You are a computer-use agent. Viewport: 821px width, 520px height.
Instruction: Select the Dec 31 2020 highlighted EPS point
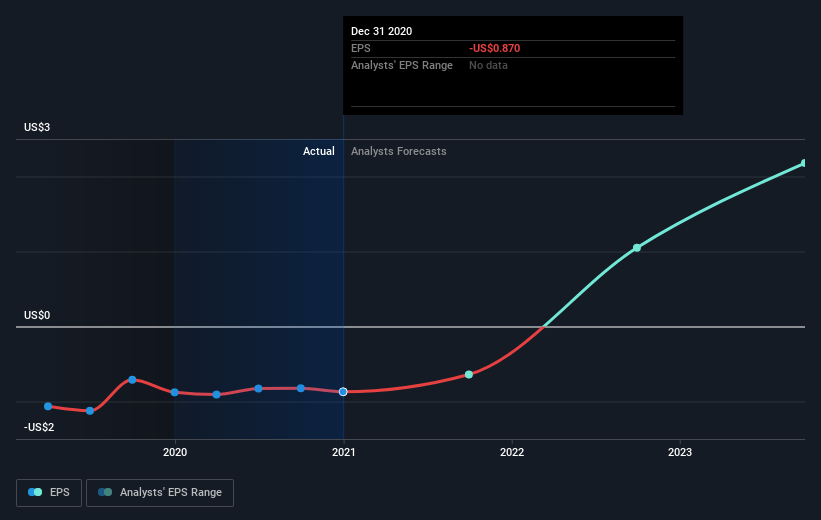343,392
